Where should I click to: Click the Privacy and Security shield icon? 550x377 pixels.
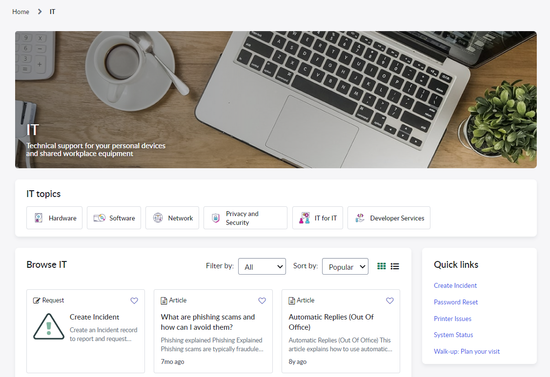pos(216,218)
